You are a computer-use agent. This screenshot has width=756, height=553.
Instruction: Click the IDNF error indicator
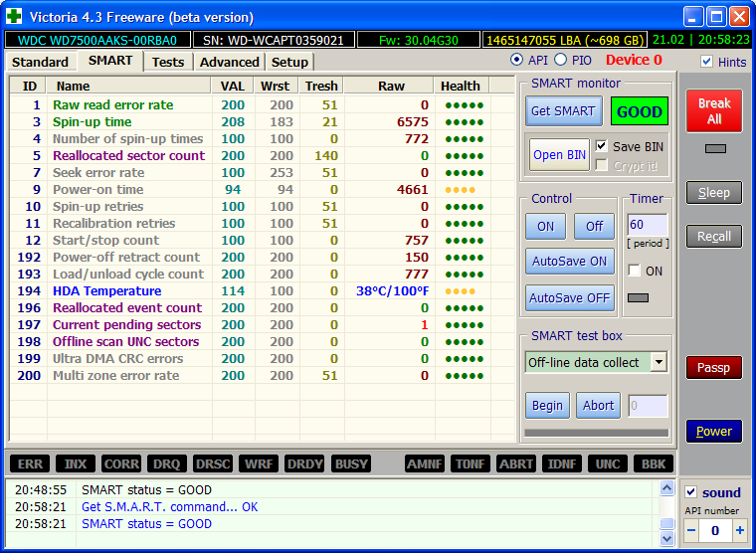(562, 463)
